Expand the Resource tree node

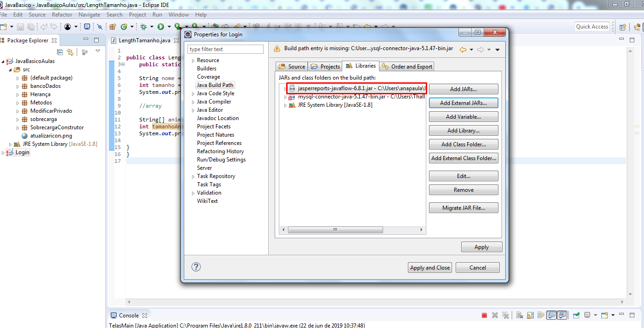pos(193,60)
